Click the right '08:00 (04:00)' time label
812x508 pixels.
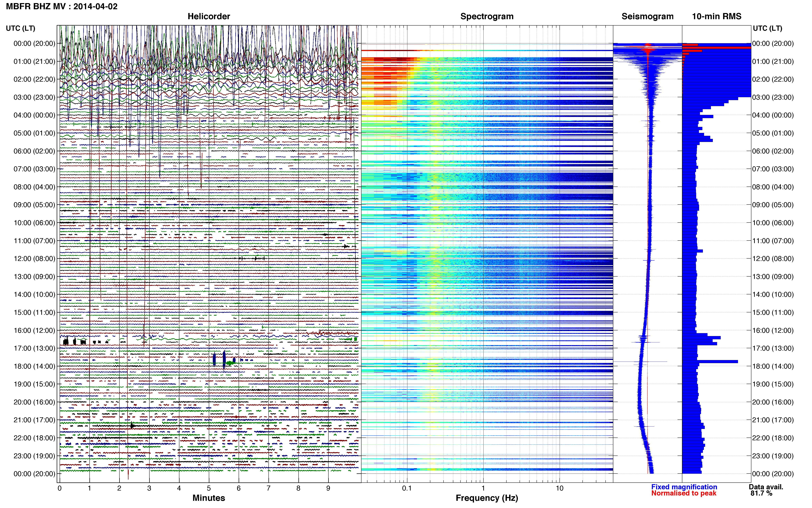point(773,187)
